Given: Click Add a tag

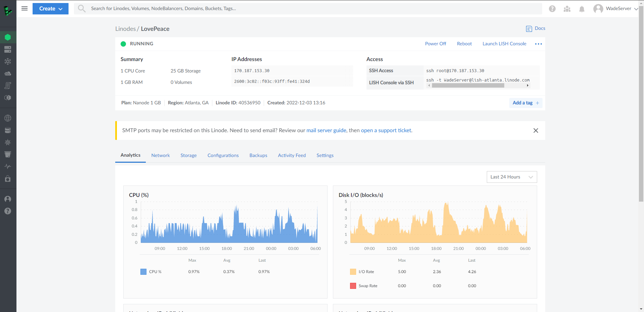Looking at the screenshot, I should 526,103.
